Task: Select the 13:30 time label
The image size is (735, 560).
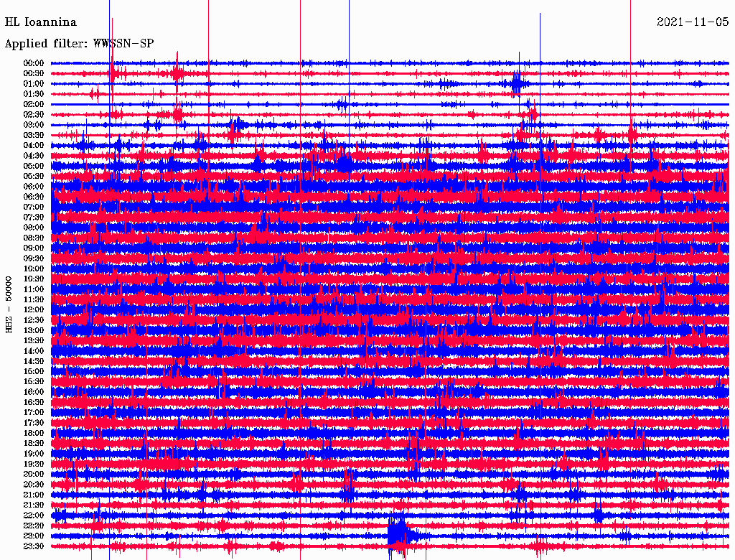Action: (x=34, y=340)
